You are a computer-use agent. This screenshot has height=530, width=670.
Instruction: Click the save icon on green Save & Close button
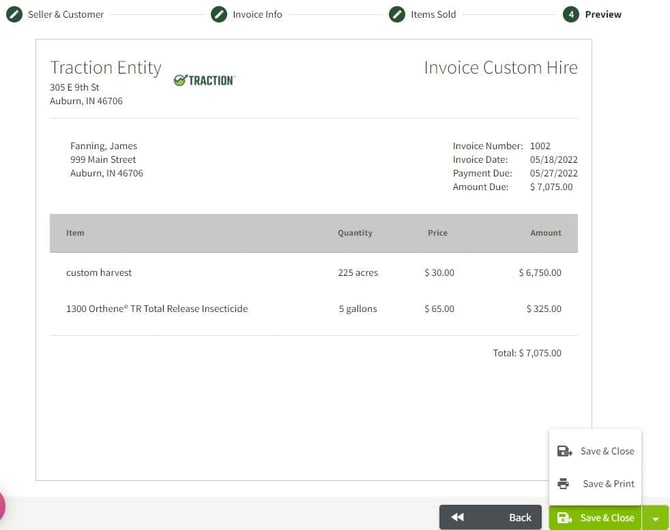(x=564, y=518)
